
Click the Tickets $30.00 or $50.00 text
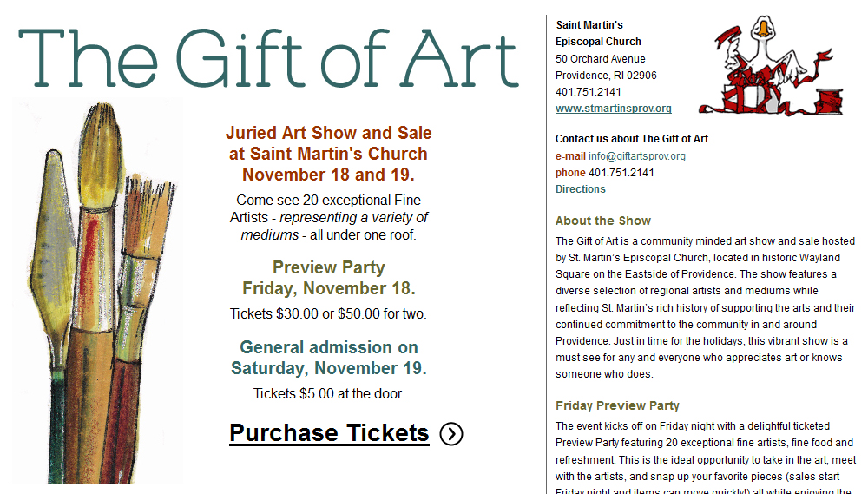pyautogui.click(x=328, y=314)
